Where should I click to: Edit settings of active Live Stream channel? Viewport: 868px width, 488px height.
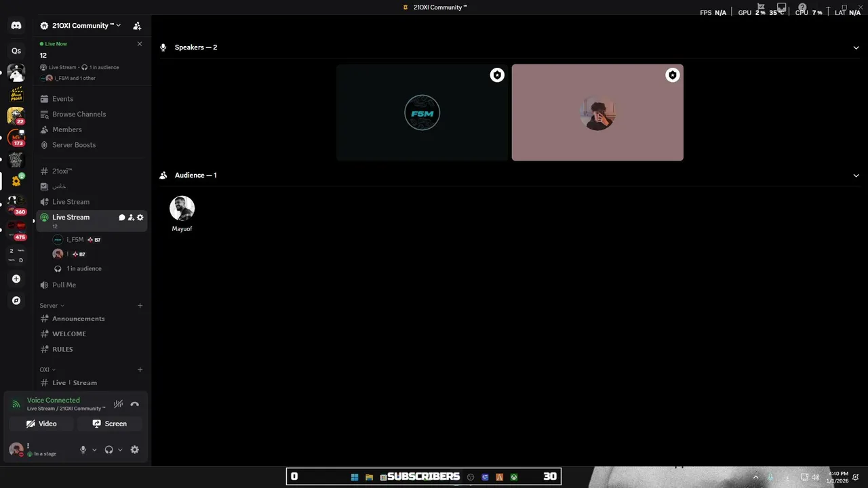pyautogui.click(x=140, y=218)
